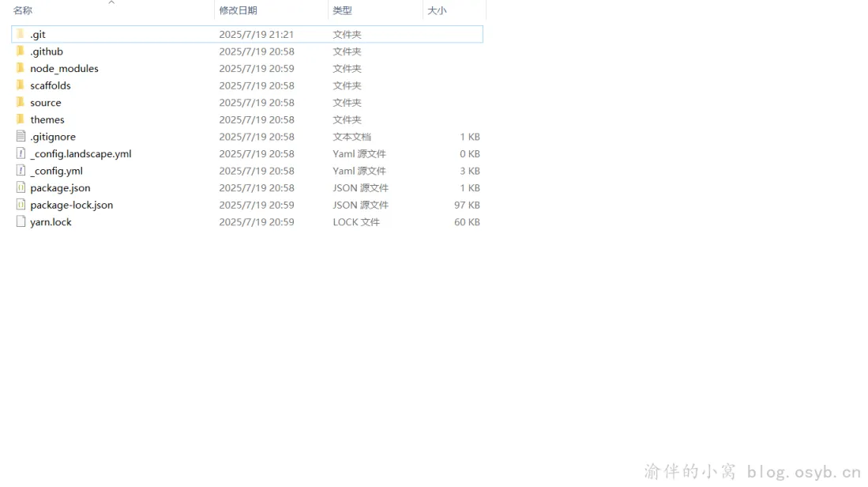Open the .github folder icon
Screen dimensions: 868x487
pyautogui.click(x=21, y=51)
